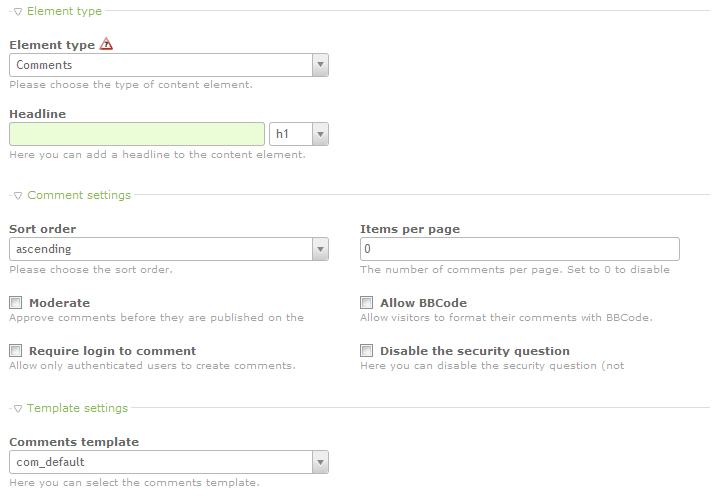Click the Require login to comment label
Viewport: 713px width, 504px height.
[112, 351]
